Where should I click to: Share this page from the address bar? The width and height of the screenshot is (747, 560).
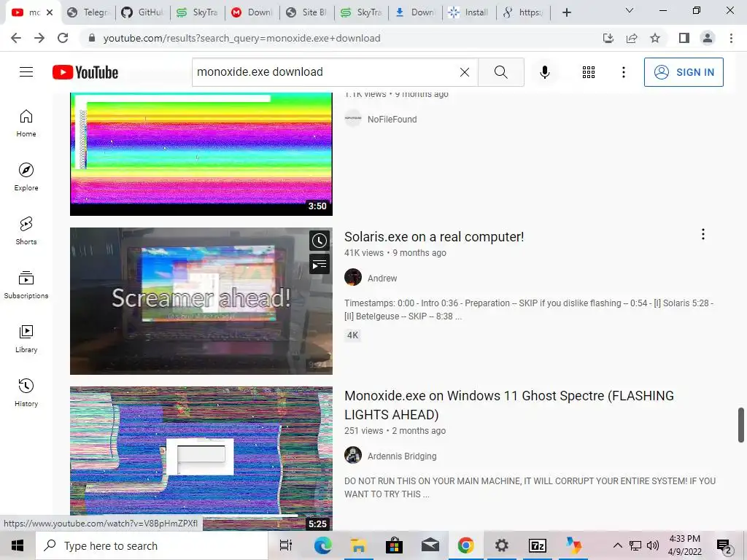[632, 38]
